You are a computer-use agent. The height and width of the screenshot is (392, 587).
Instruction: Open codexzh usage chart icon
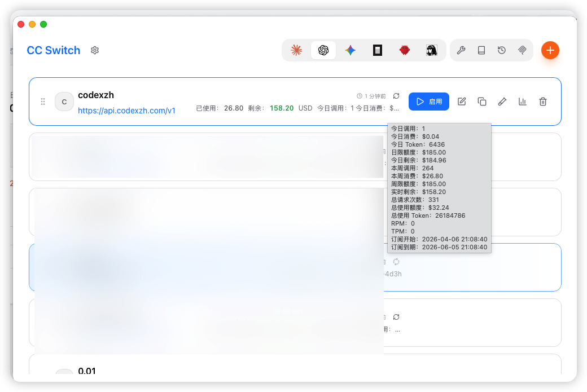pos(523,102)
